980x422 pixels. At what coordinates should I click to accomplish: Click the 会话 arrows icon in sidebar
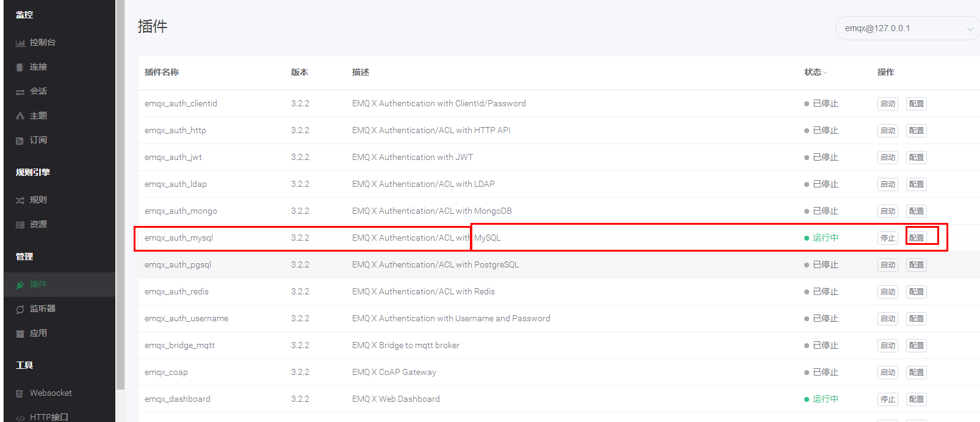(x=20, y=92)
